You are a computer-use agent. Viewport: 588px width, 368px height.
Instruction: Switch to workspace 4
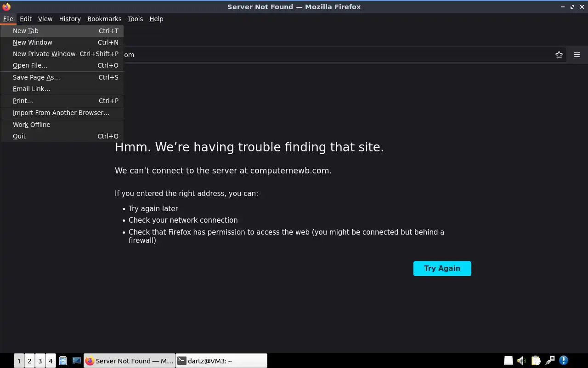pyautogui.click(x=51, y=361)
